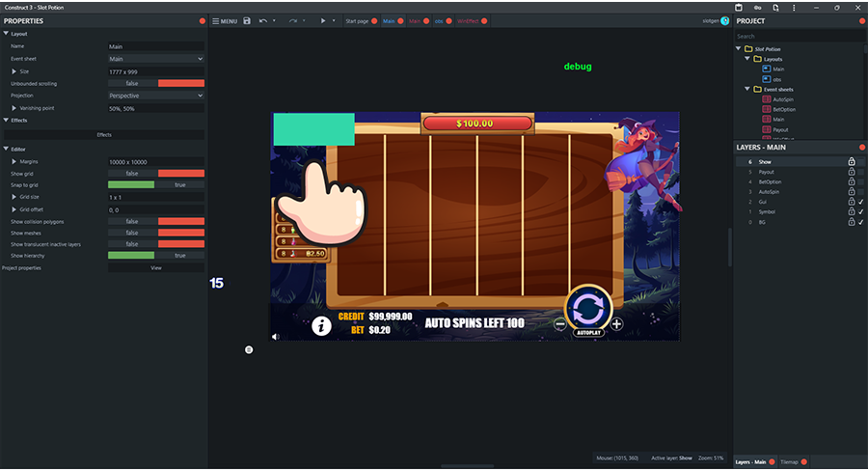Toggle lock on the Show layer
Image resolution: width=868 pixels, height=471 pixels.
tap(852, 161)
